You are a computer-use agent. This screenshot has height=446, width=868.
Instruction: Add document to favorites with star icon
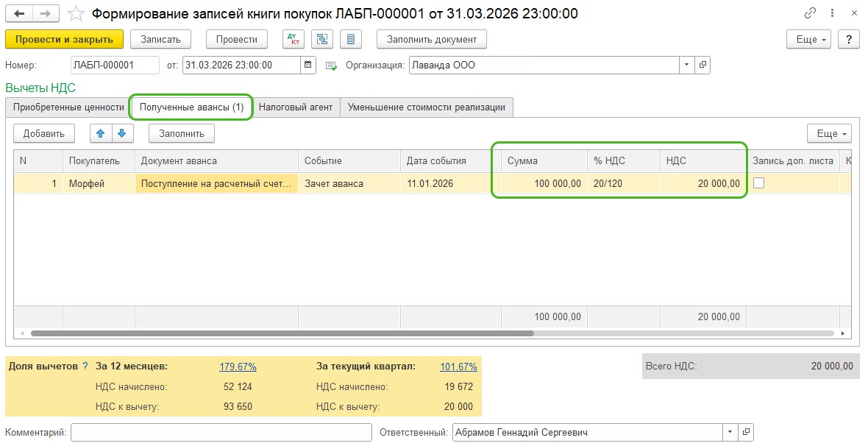tap(75, 14)
